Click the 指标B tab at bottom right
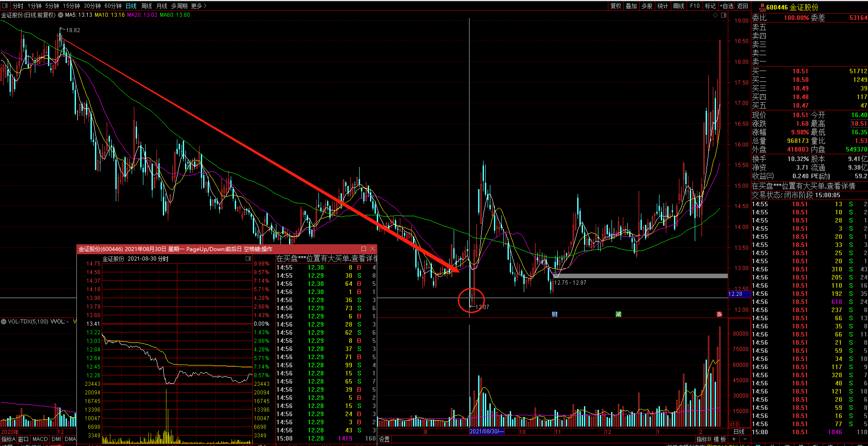Screen dimensions: 868x446 click(x=704, y=439)
